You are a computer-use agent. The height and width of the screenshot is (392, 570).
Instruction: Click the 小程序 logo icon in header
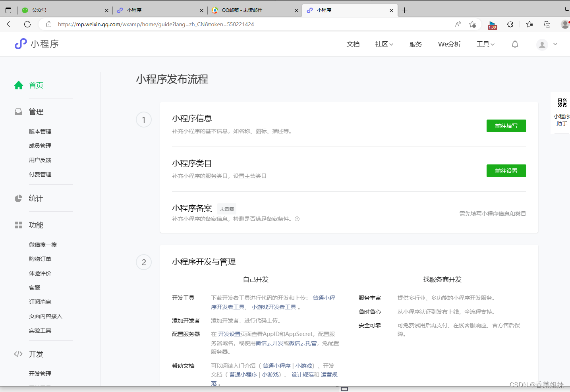click(21, 44)
